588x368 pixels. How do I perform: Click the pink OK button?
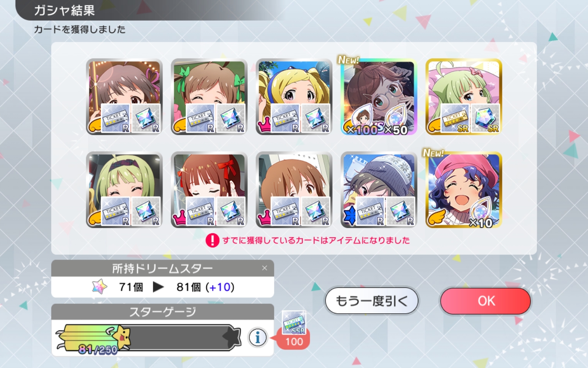point(486,301)
